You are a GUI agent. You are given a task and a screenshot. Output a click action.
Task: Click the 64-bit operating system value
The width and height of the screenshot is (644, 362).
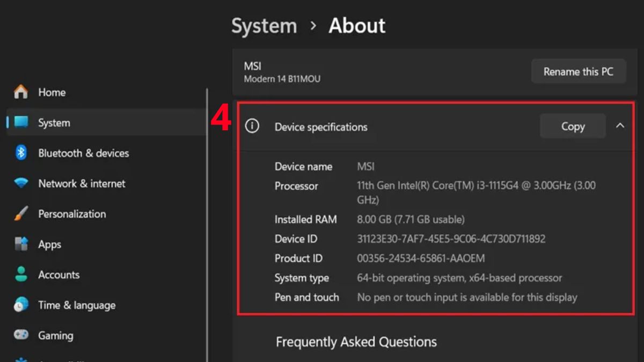[459, 278]
